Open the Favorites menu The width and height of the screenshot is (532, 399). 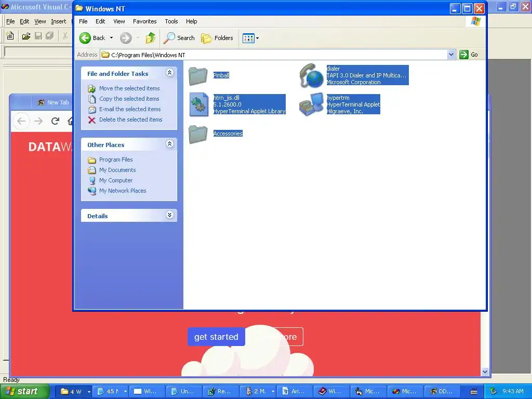tap(145, 21)
